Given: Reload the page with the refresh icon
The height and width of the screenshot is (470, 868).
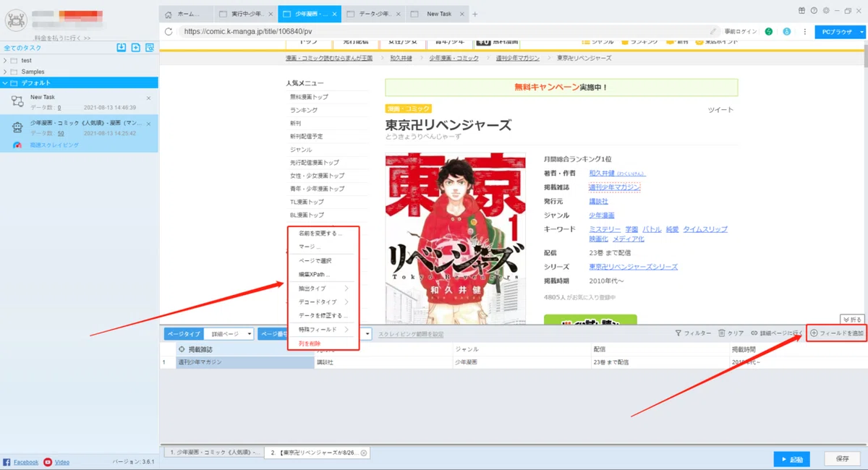Looking at the screenshot, I should [x=169, y=32].
